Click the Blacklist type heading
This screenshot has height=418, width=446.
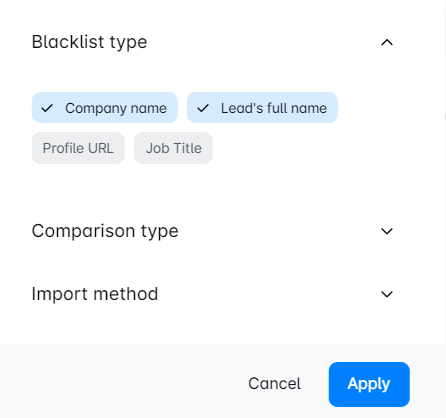(x=89, y=42)
